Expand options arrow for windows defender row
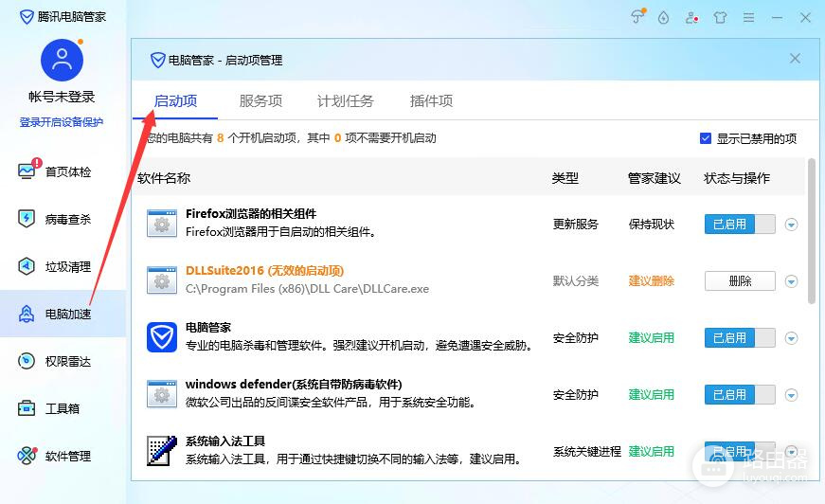Viewport: 825px width, 504px height. point(791,395)
